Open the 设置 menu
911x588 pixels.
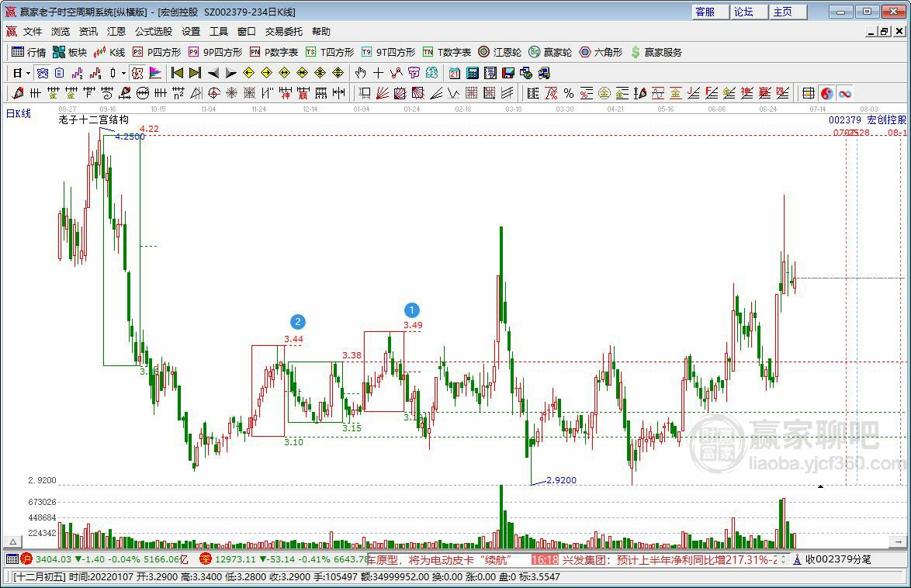tap(191, 31)
